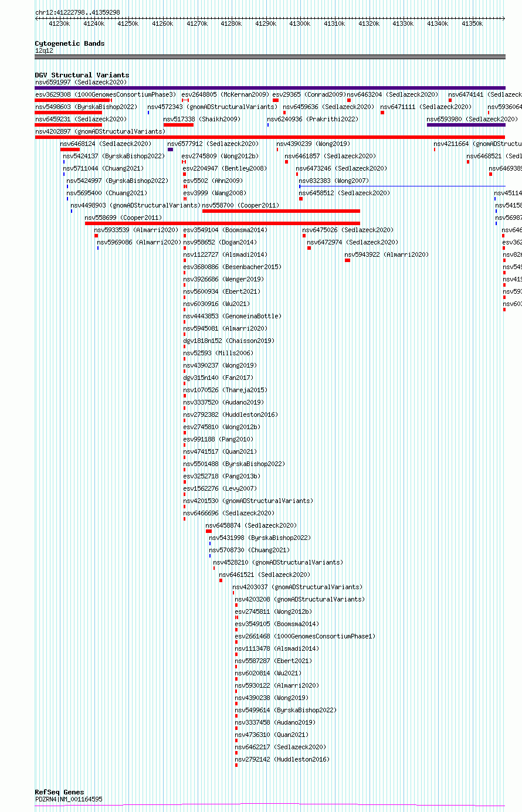Click the PDZRN4 NM_001164595 gene label
This screenshot has width=522, height=812.
[x=69, y=799]
